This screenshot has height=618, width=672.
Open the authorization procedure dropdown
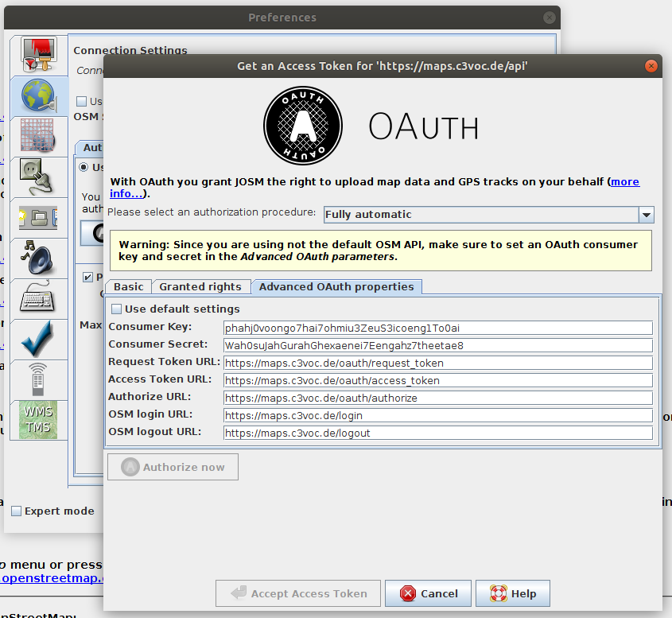[647, 215]
